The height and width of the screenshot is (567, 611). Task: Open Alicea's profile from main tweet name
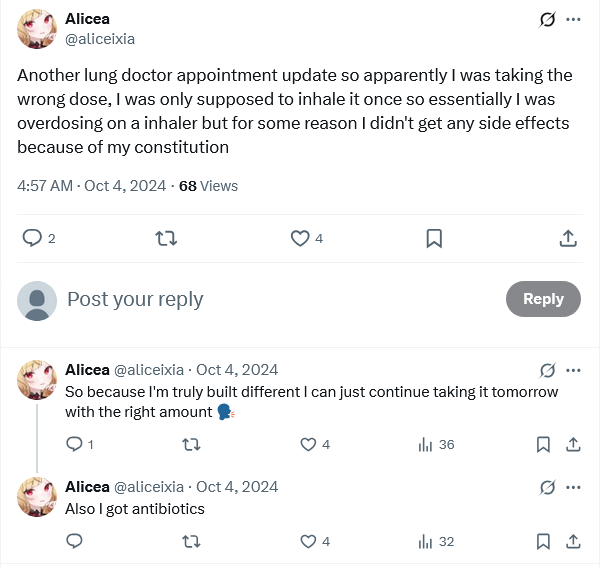[89, 19]
